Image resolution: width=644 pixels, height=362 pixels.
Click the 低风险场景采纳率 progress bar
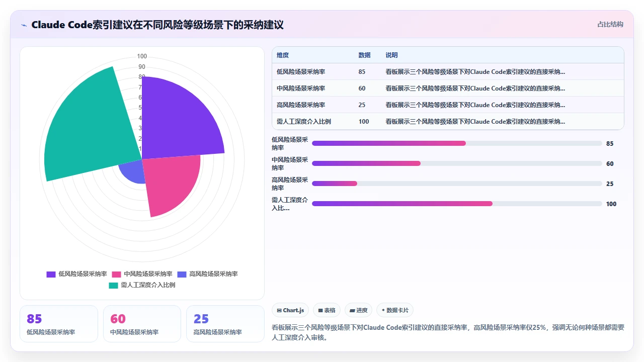pyautogui.click(x=457, y=143)
